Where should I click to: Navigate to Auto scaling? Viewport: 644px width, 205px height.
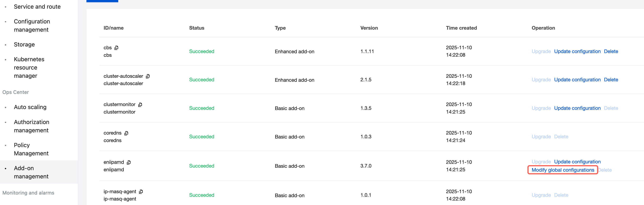[x=30, y=107]
